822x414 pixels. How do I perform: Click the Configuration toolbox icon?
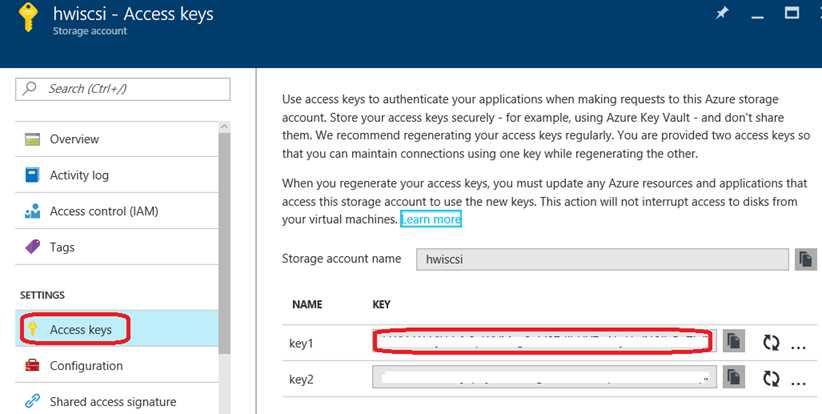(33, 365)
